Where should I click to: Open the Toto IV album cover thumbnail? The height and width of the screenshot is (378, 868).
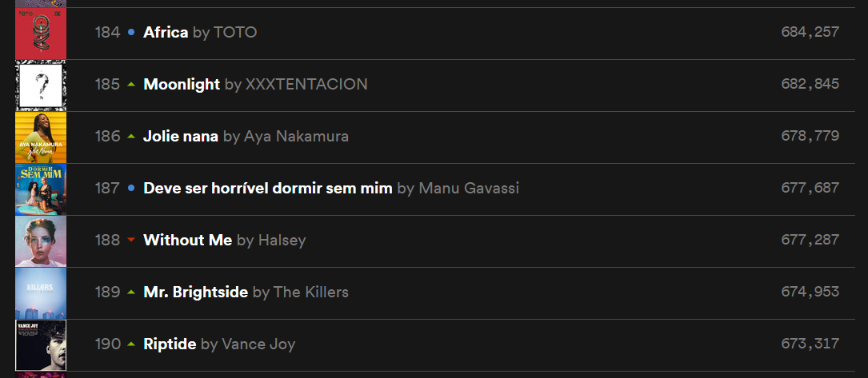[x=41, y=33]
